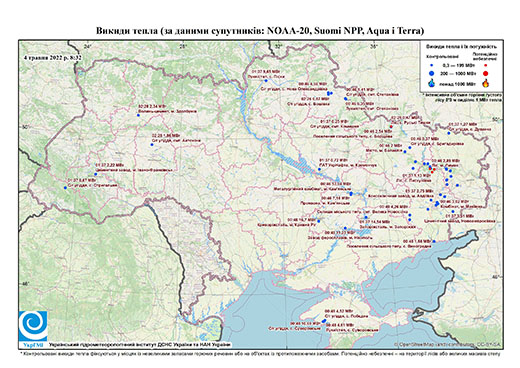Click the blue marker at Sea of Azov coast
The height and width of the screenshot is (368, 520).
pos(434,241)
